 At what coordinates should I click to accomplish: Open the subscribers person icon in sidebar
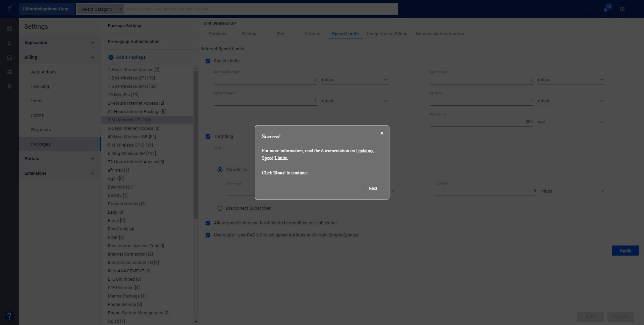pos(9,43)
